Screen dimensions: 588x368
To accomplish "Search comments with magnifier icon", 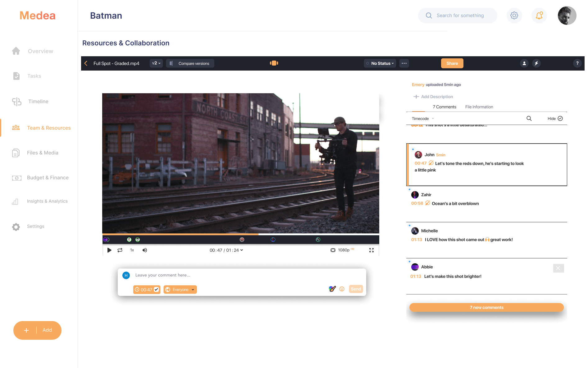I will [529, 118].
